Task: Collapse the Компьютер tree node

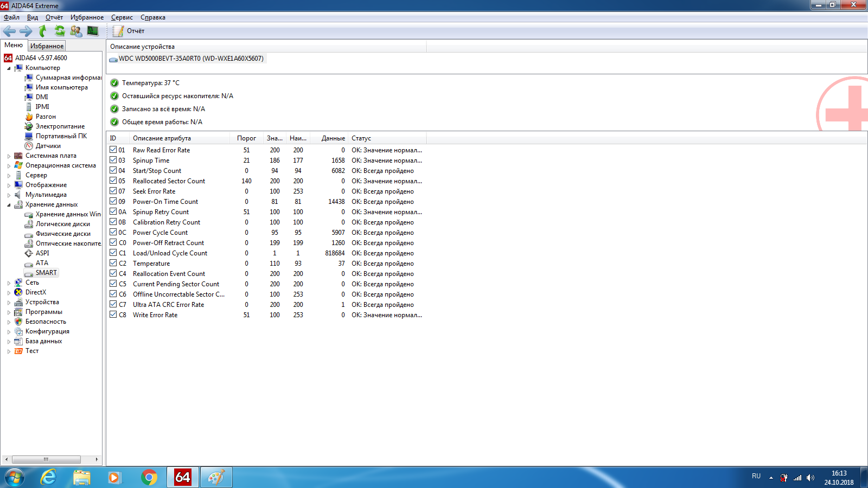Action: point(9,68)
